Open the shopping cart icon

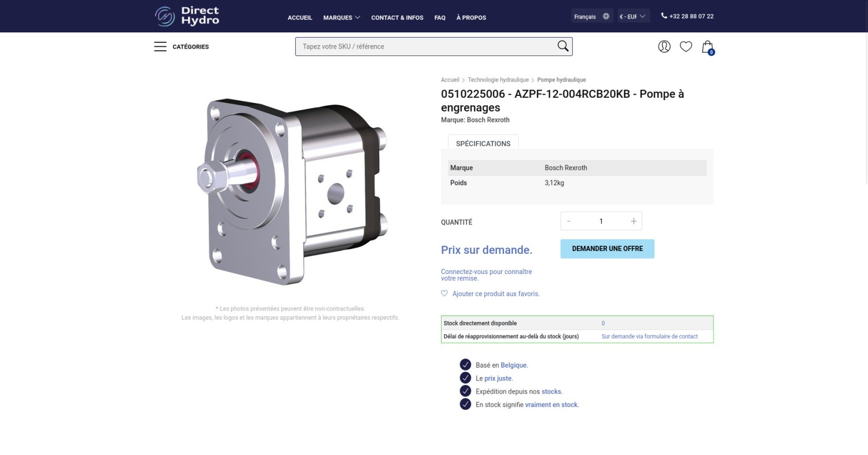tap(708, 47)
